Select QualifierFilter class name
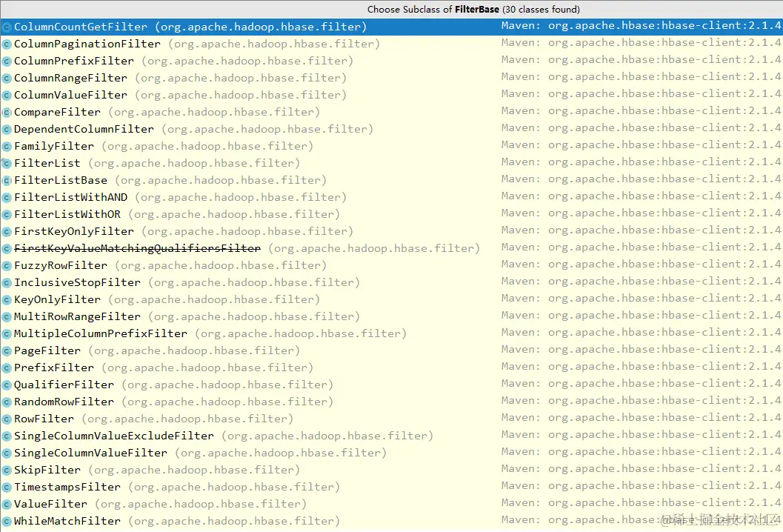Viewport: 783px width, 532px height. pyautogui.click(x=64, y=385)
